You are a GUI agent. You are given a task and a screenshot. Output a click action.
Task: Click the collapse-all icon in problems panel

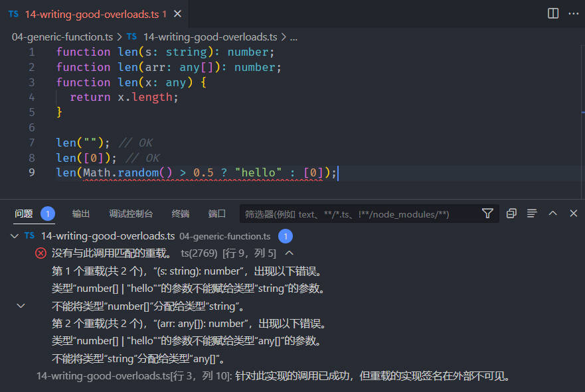pos(511,213)
